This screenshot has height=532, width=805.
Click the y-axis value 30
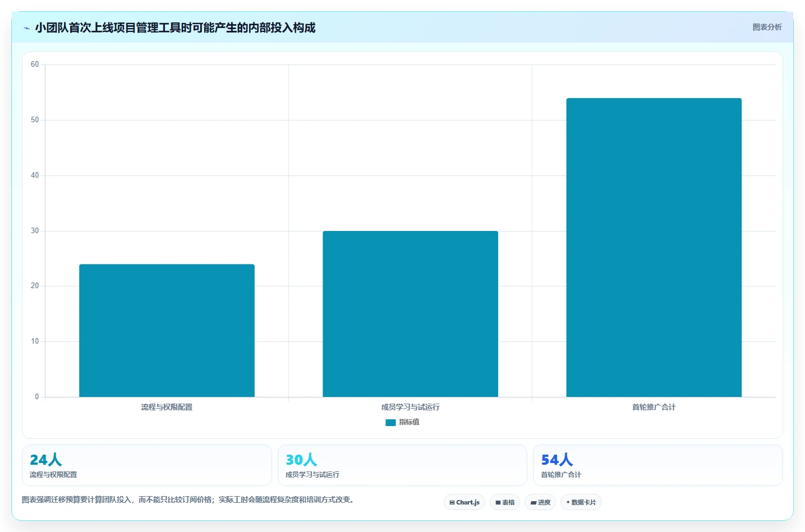tap(35, 231)
